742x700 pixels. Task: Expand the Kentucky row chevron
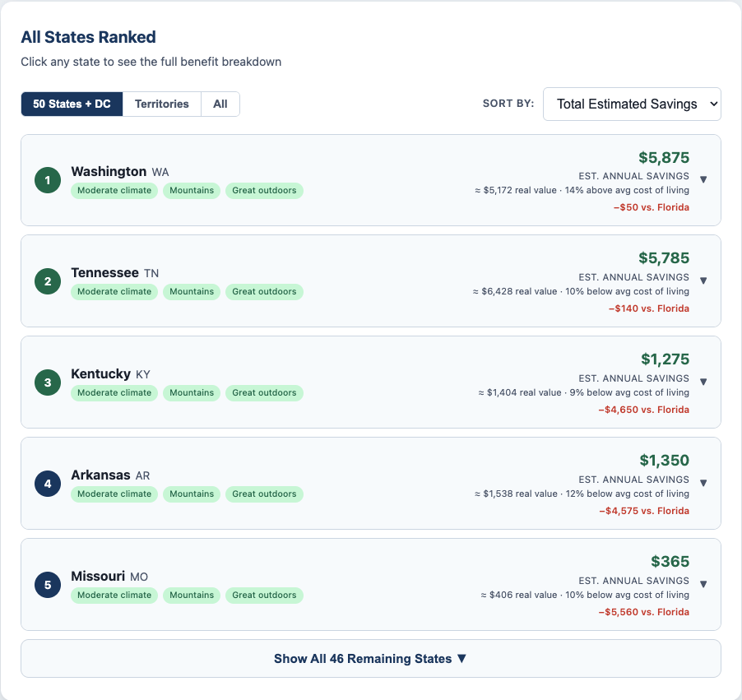click(x=703, y=382)
